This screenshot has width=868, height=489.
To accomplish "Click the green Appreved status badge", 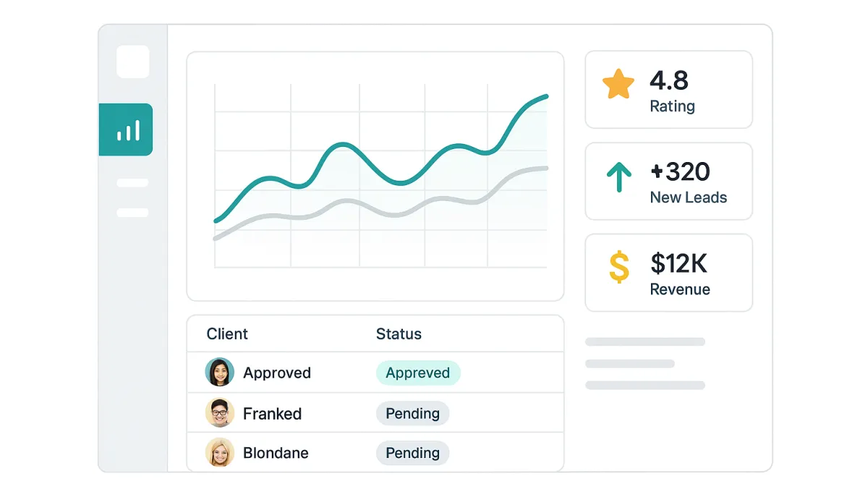I will pos(417,373).
